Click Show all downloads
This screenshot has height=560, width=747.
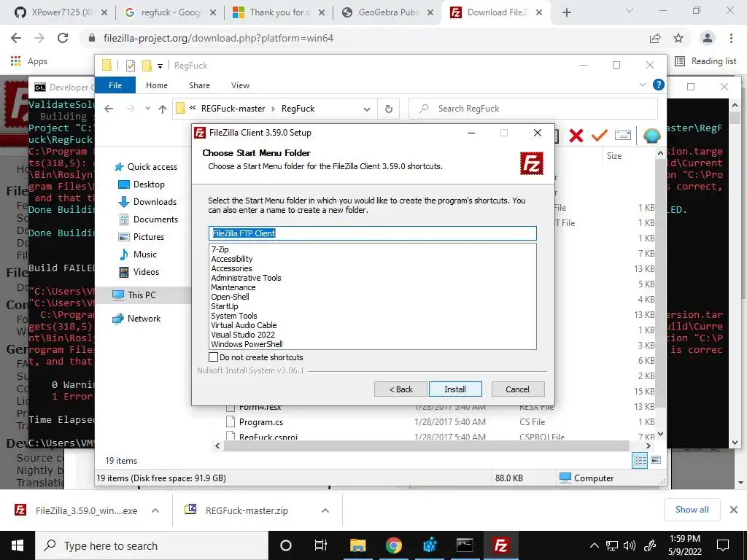coord(692,510)
